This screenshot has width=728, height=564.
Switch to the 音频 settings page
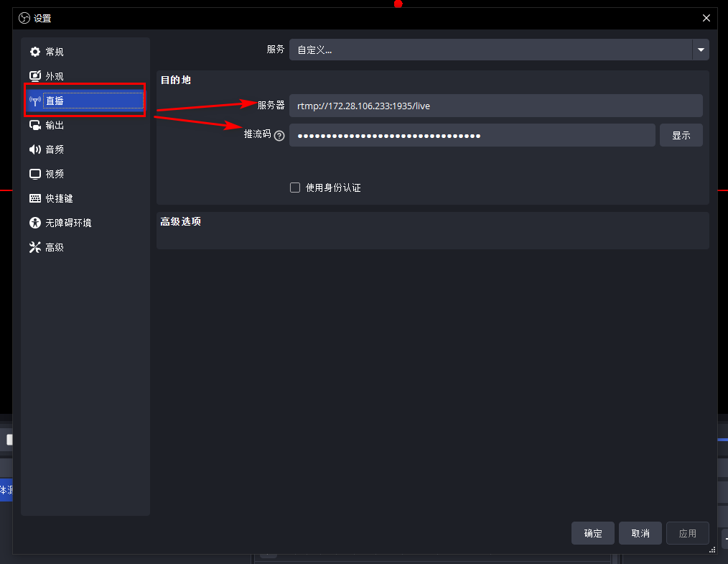click(85, 149)
